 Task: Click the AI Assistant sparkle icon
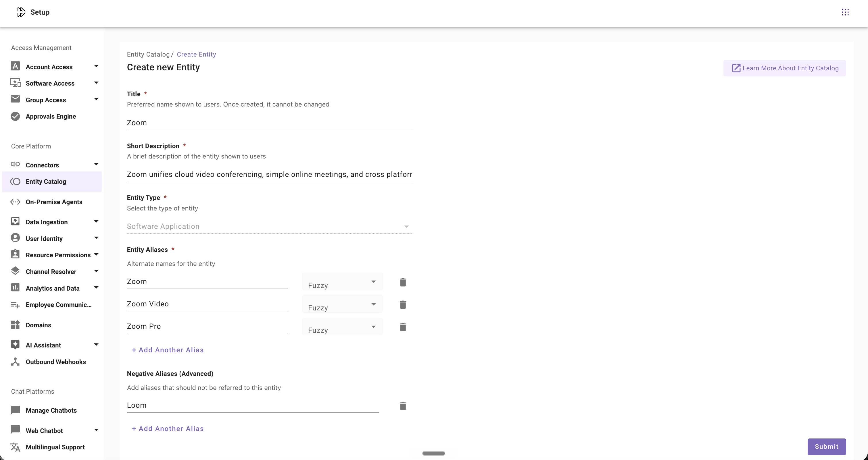(x=15, y=345)
